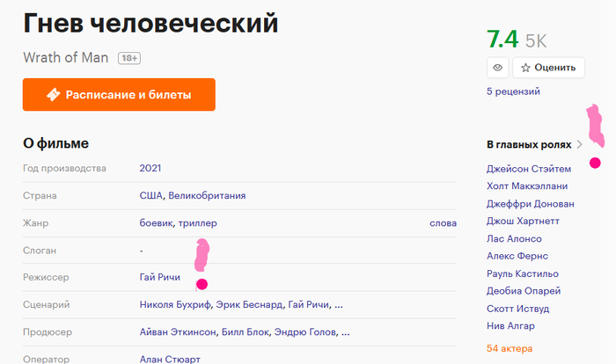Viewport: 616px width, 364px height.
Task: Select the боевик genre link
Action: (157, 223)
